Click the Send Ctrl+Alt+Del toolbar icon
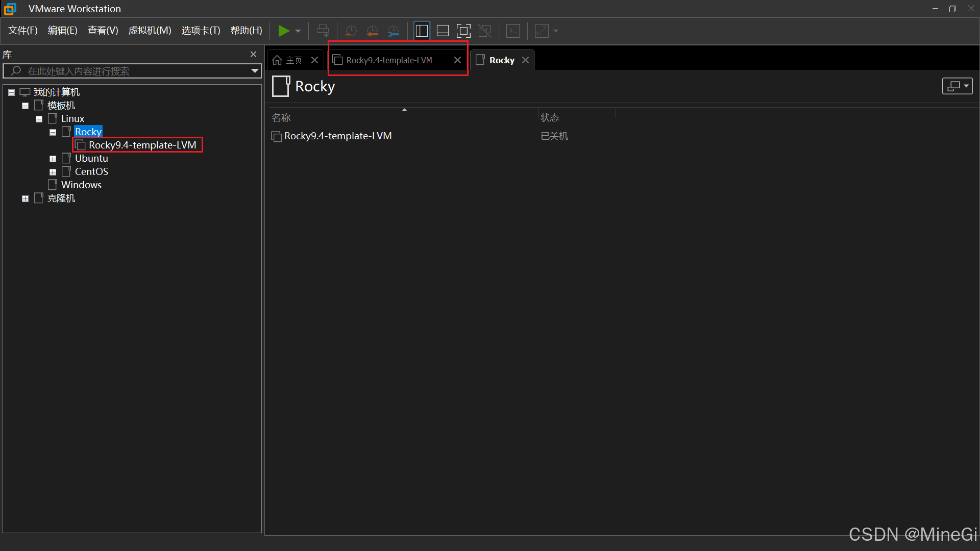980x551 pixels. pyautogui.click(x=323, y=31)
